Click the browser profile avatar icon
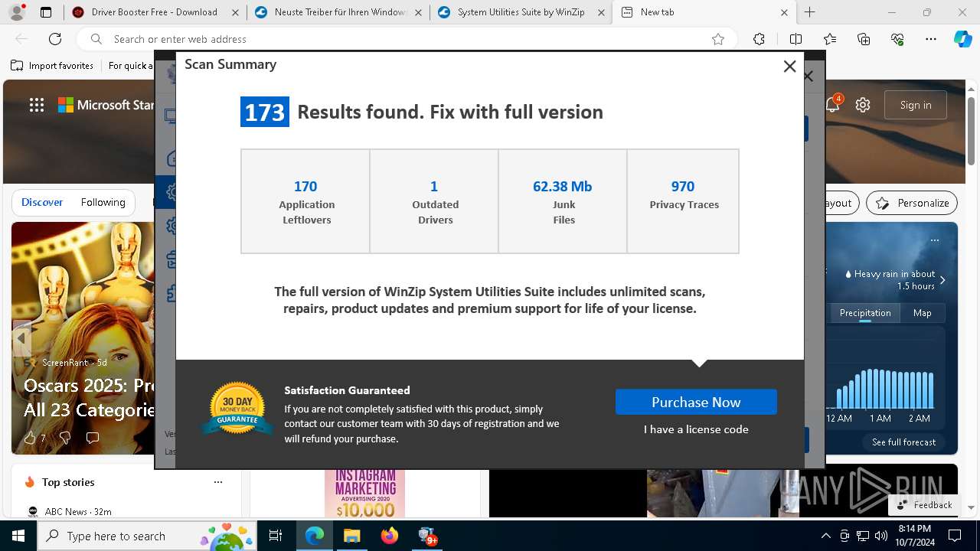Image resolution: width=980 pixels, height=551 pixels. (18, 12)
